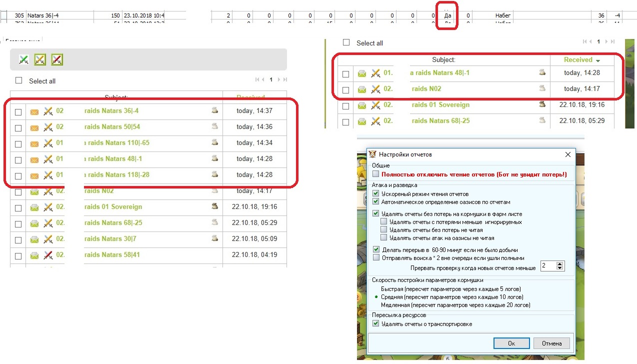The width and height of the screenshot is (637, 364).
Task: Click the envelope icon for Natars 58|41 report
Action: tap(34, 256)
